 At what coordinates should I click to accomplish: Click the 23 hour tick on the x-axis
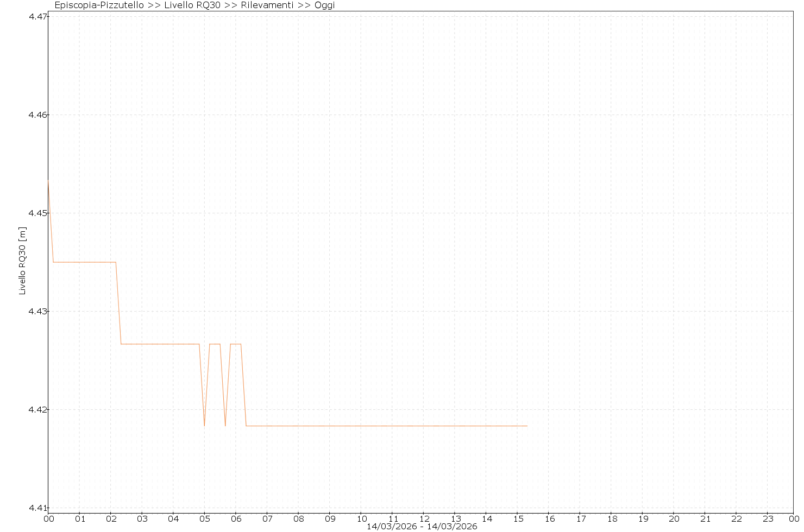768,518
